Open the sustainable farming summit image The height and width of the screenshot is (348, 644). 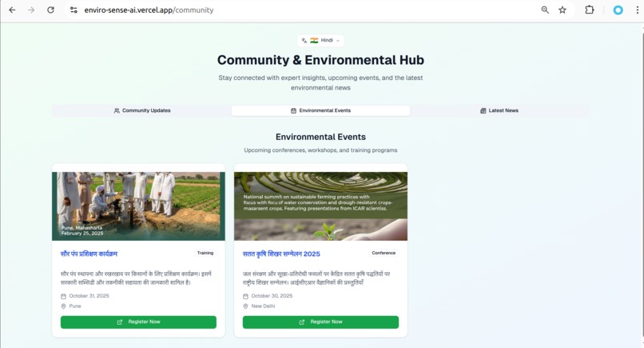[x=320, y=206]
